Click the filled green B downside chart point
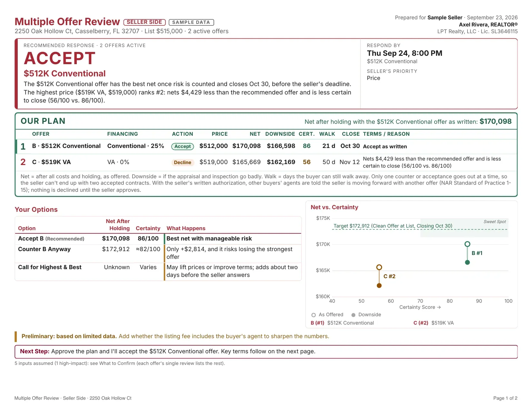 pyautogui.click(x=467, y=262)
